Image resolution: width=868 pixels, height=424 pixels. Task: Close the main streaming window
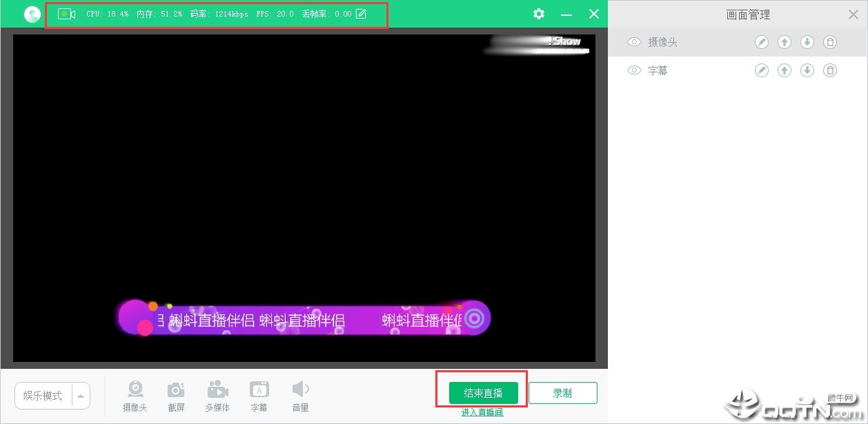point(594,14)
